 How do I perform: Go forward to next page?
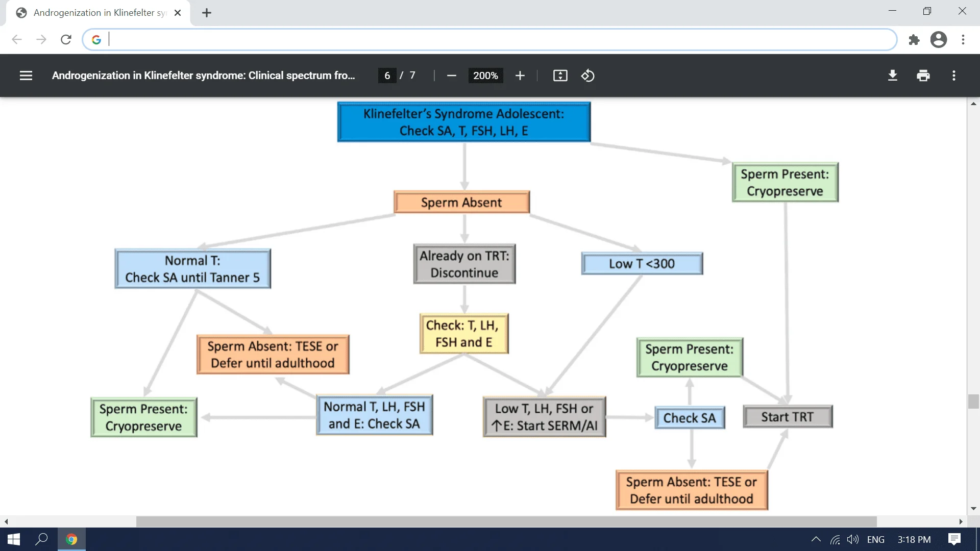click(x=41, y=39)
